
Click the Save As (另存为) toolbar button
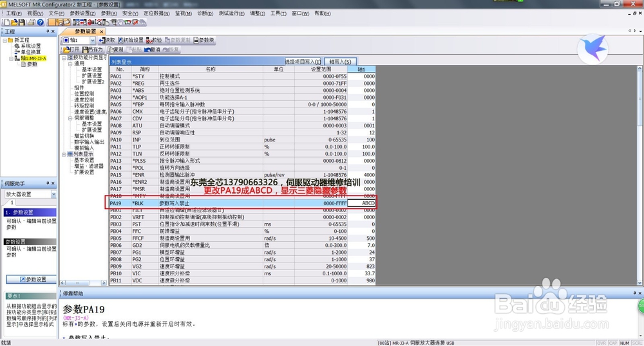(92, 49)
